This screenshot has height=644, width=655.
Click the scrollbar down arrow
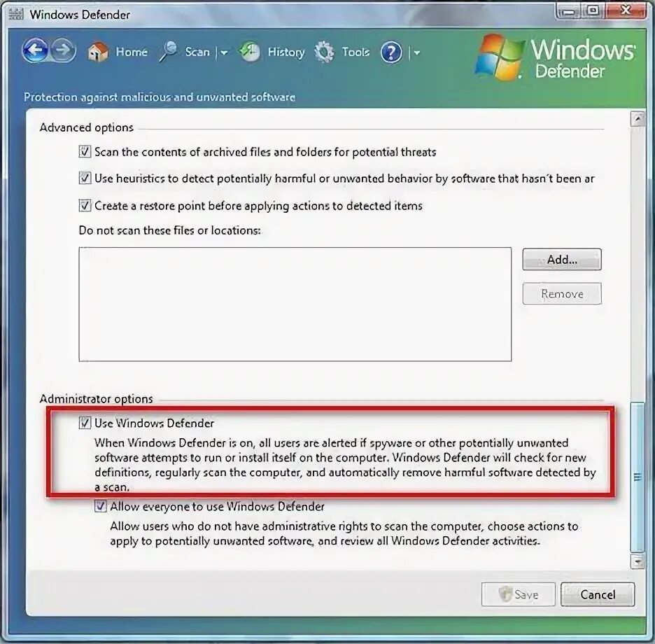(x=638, y=561)
